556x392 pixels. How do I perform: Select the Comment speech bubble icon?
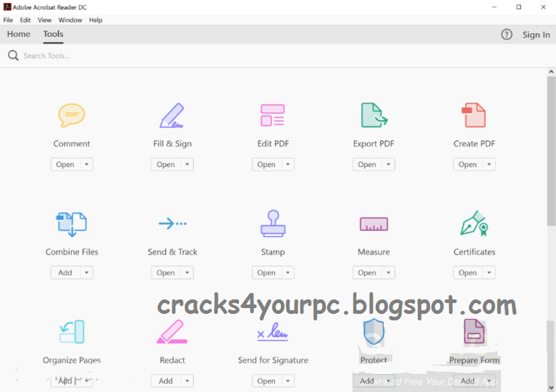point(72,115)
